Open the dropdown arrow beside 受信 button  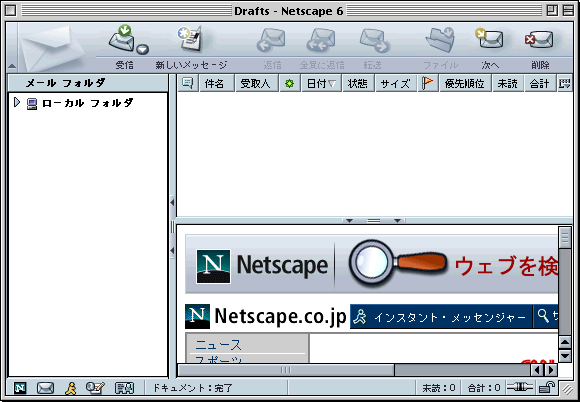[142, 49]
